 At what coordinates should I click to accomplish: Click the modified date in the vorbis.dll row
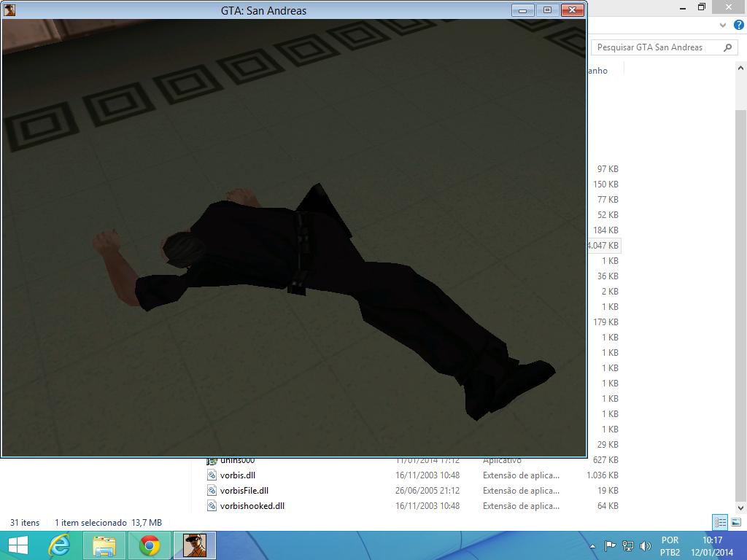coord(427,475)
